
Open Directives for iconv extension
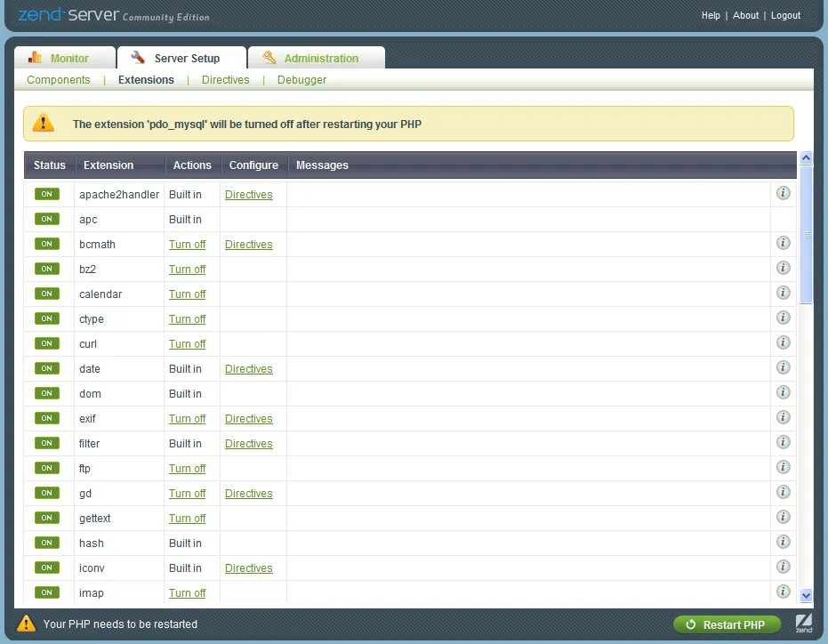(x=249, y=568)
